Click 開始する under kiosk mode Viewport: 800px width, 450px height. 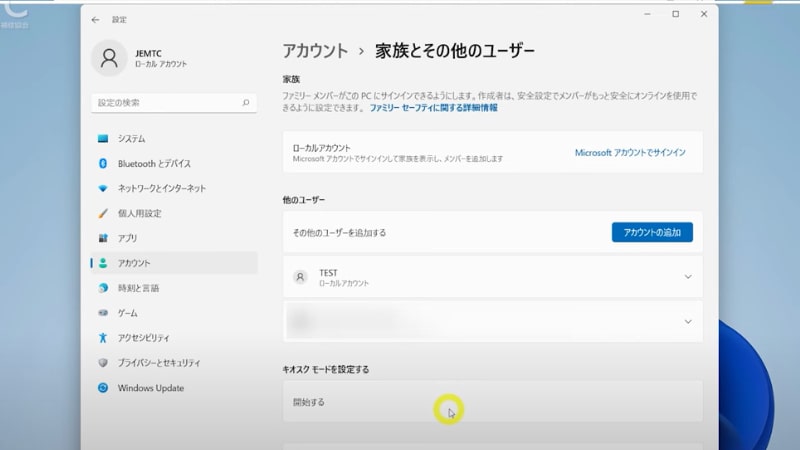pyautogui.click(x=493, y=402)
